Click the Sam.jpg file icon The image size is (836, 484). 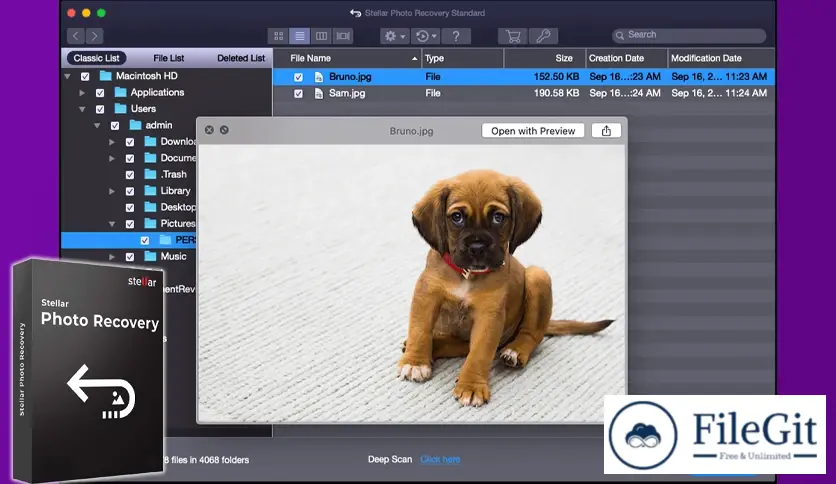(319, 93)
